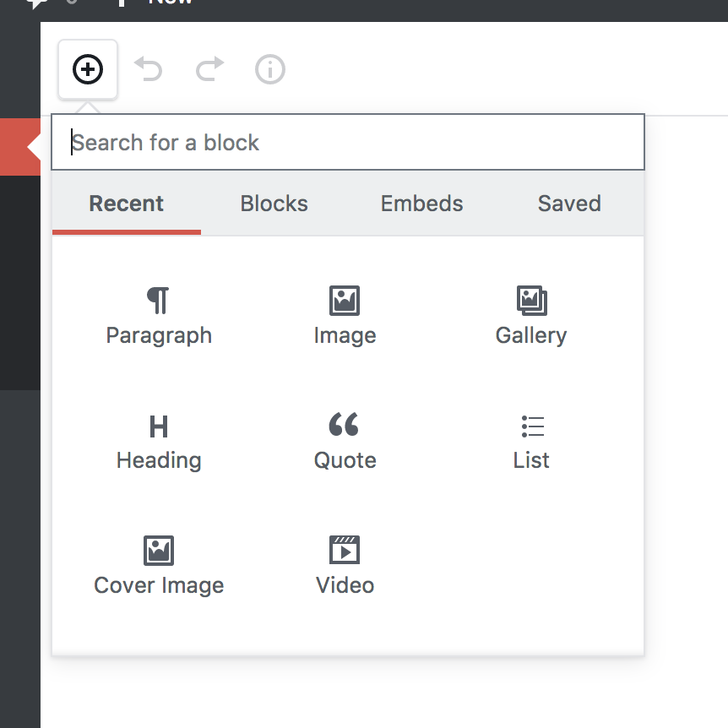This screenshot has height=728, width=728.
Task: Insert a Video block
Action: [345, 566]
